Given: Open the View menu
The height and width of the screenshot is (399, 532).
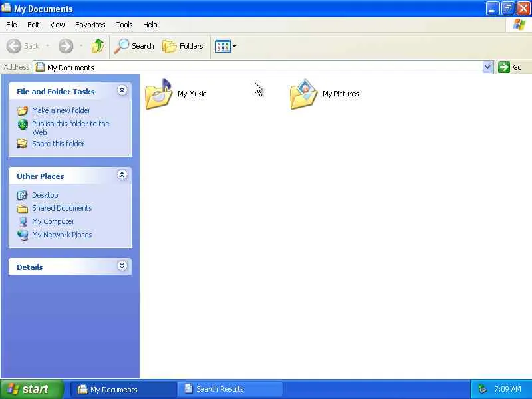Looking at the screenshot, I should click(x=57, y=25).
